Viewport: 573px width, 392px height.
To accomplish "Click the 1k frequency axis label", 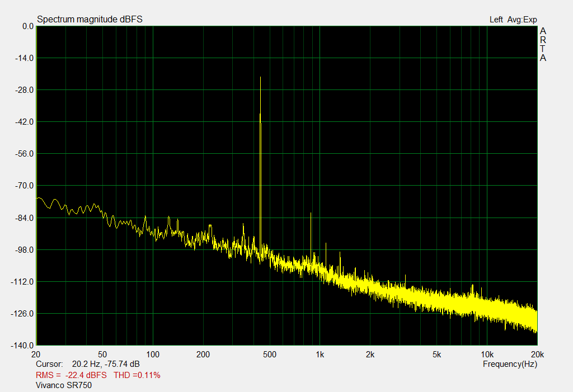I will [320, 355].
